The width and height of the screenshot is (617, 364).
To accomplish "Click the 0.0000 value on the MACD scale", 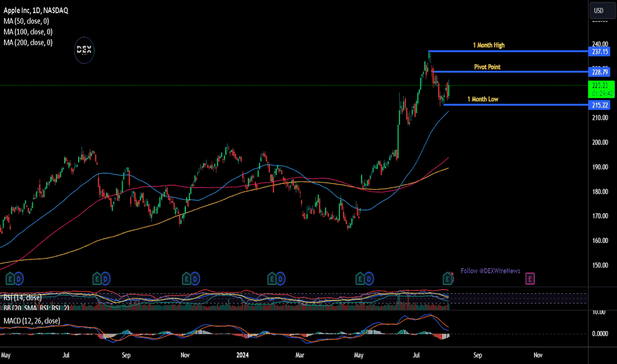I will tap(600, 334).
